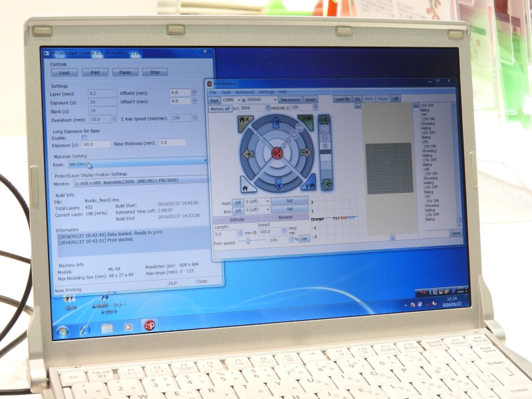Viewport: 532px width, 399px height.
Task: Click the Reverse button
Action: (x=285, y=217)
